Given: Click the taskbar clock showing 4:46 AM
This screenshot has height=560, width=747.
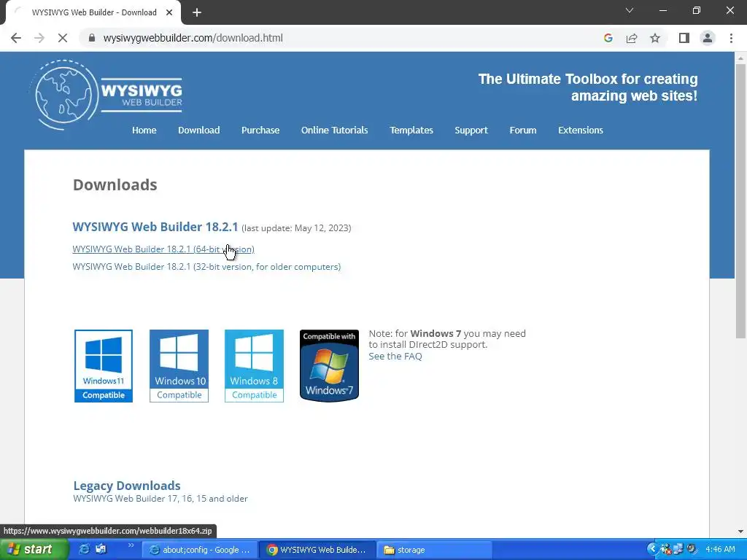Looking at the screenshot, I should (x=720, y=549).
